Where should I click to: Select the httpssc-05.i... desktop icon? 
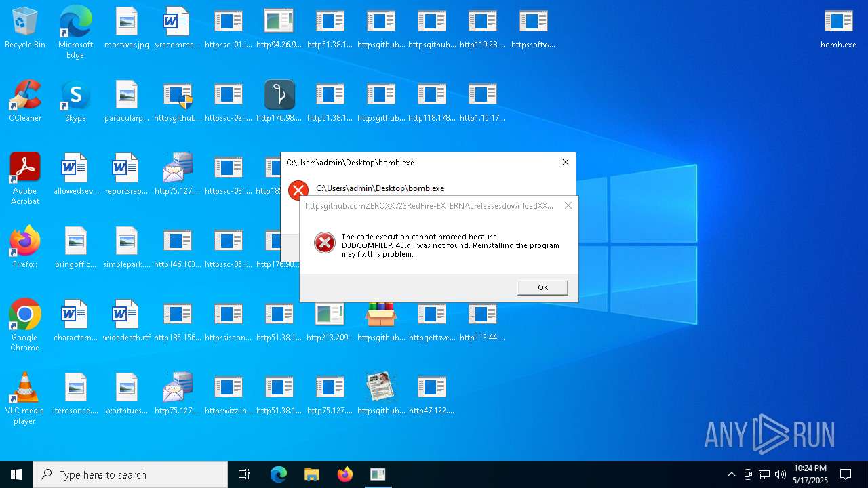229,248
